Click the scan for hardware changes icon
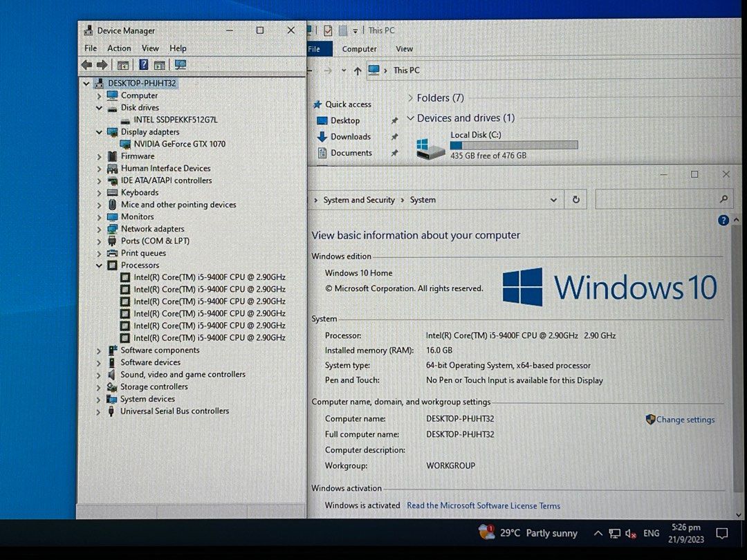This screenshot has height=560, width=747. 181,65
